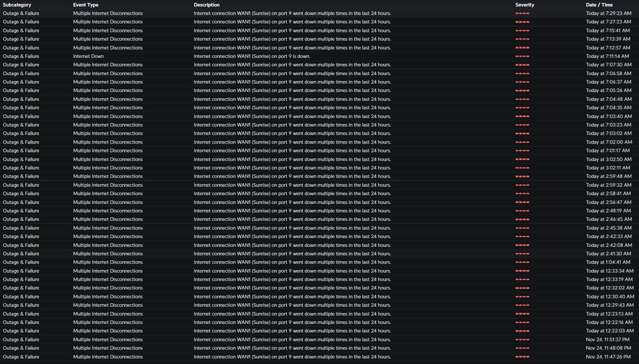
Task: Select the Today at 7:05:26 AM timestamp
Action: coord(608,91)
